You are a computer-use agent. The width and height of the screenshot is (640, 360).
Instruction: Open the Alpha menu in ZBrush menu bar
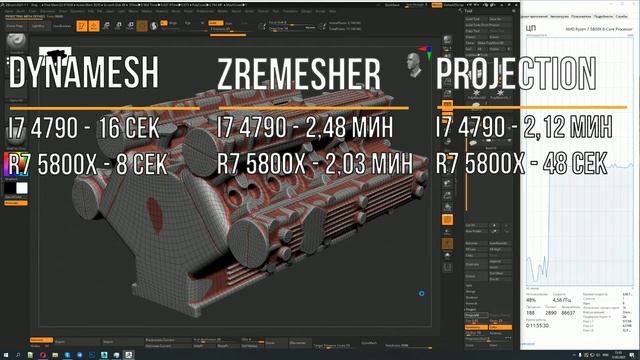pyautogui.click(x=9, y=11)
